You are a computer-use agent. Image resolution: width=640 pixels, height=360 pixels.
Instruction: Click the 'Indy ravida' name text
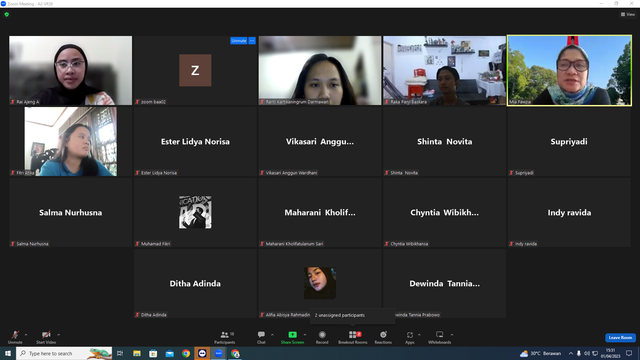(569, 213)
